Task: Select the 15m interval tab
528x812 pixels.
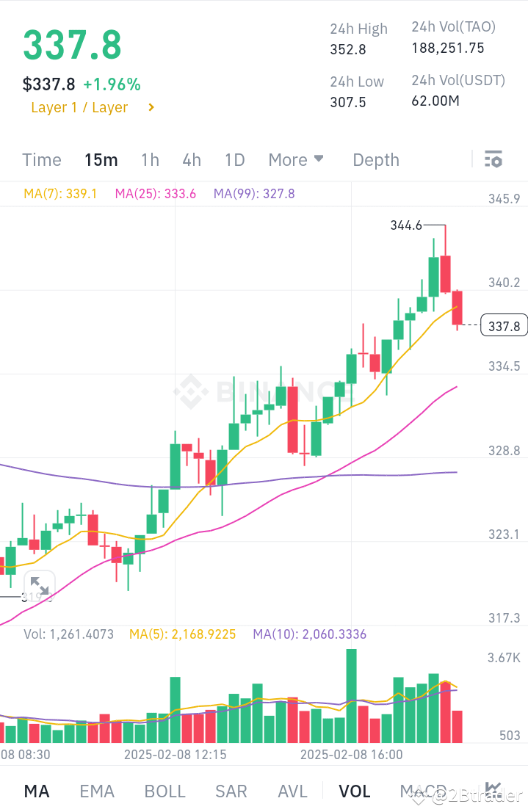Action: coord(101,159)
